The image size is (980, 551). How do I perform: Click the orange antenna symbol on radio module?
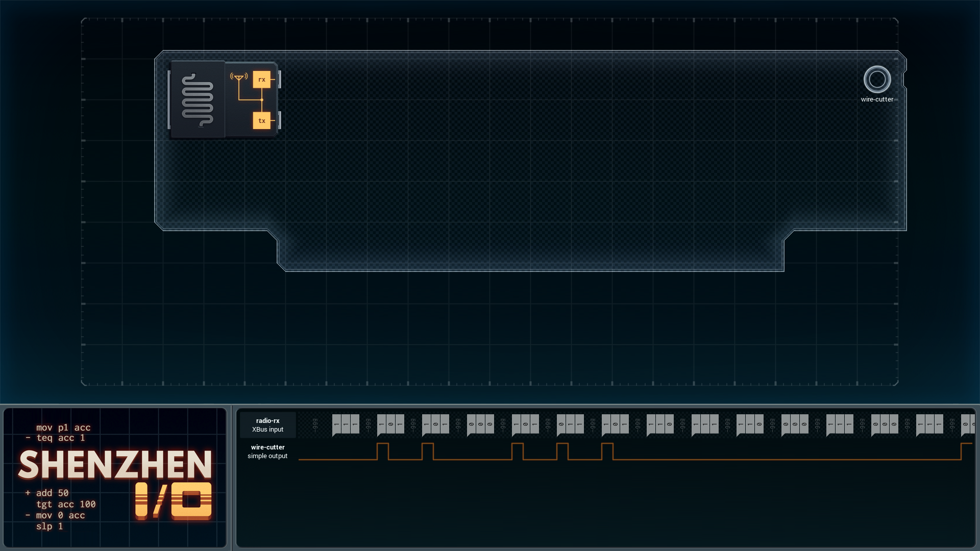pyautogui.click(x=239, y=78)
